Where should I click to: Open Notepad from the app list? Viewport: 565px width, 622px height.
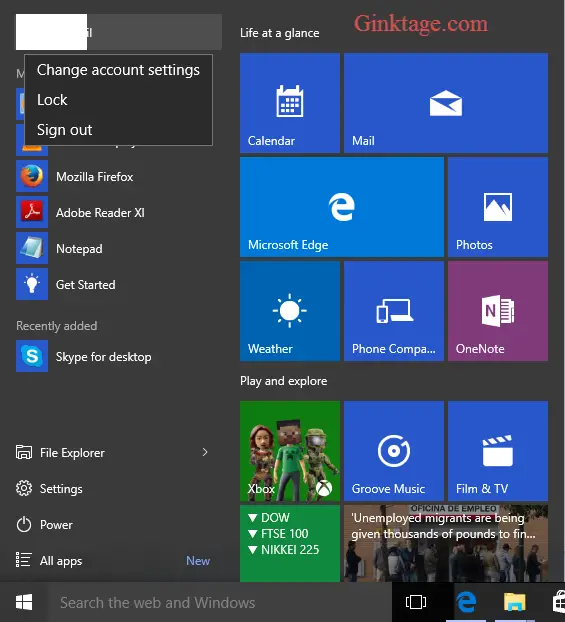118,248
